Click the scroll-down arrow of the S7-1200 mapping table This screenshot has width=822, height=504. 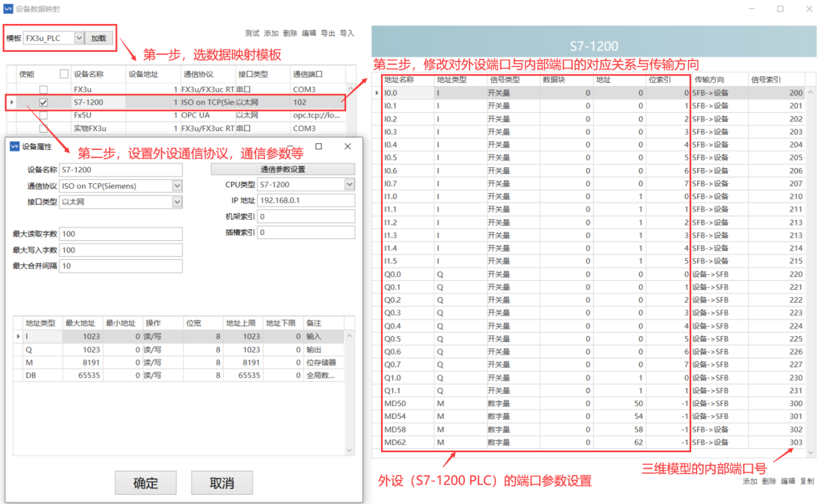[811, 452]
